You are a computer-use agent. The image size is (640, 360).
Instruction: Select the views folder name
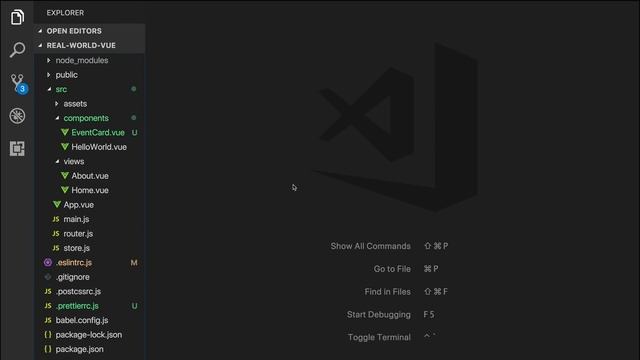74,161
